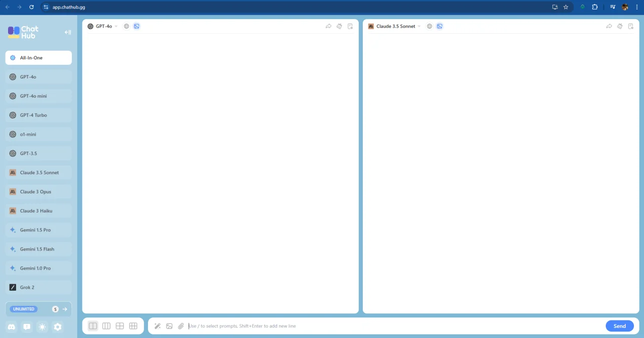Toggle web access in Claude 3.5 Sonnet panel
The image size is (644, 338).
pos(430,26)
